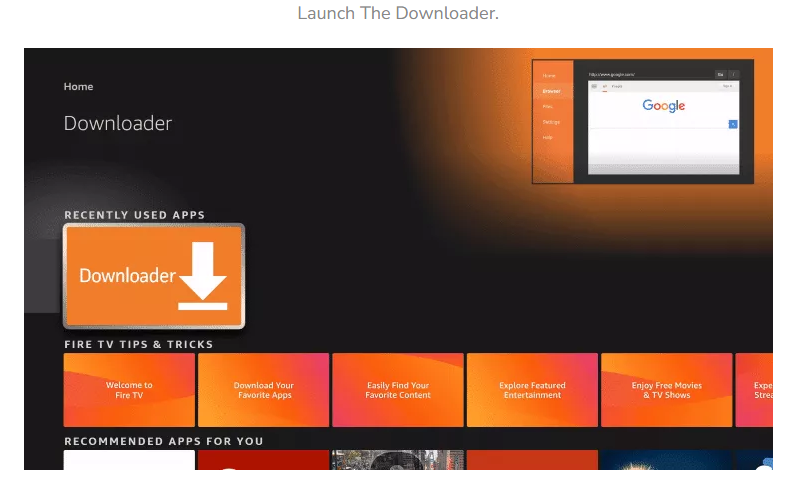This screenshot has width=793, height=477.
Task: Open Download Your Favorite Apps card
Action: (x=263, y=390)
